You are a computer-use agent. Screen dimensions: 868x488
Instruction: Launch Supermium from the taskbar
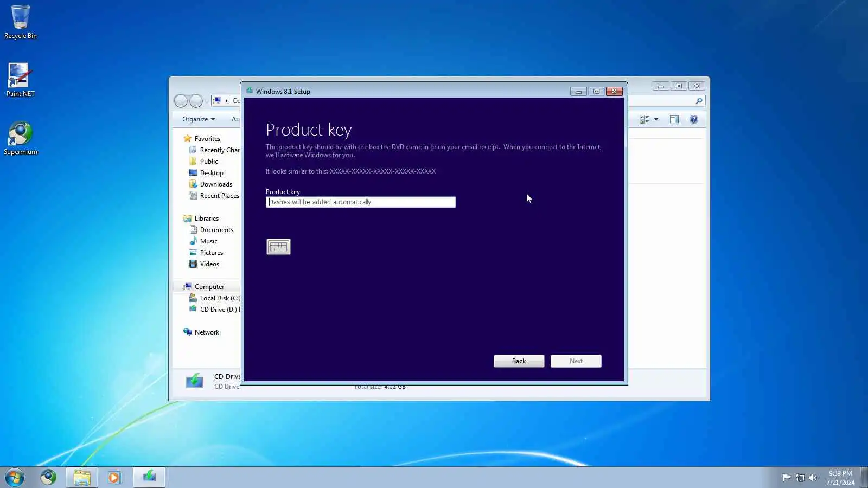point(48,477)
